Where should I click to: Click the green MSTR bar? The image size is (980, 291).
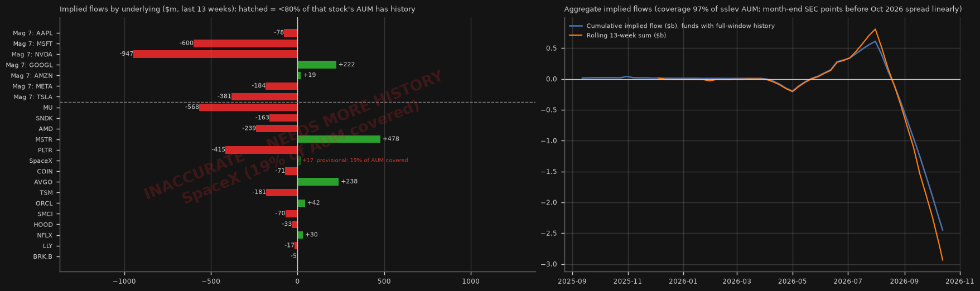click(x=339, y=139)
